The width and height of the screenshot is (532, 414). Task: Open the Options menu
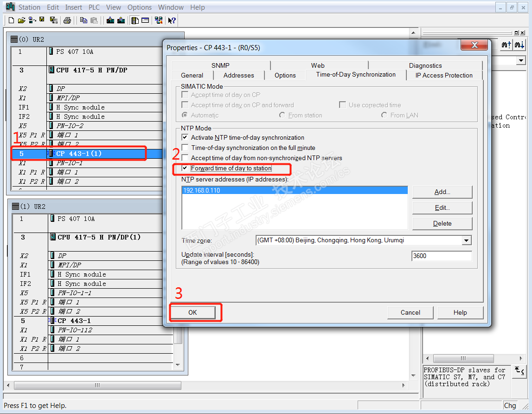[x=140, y=7]
